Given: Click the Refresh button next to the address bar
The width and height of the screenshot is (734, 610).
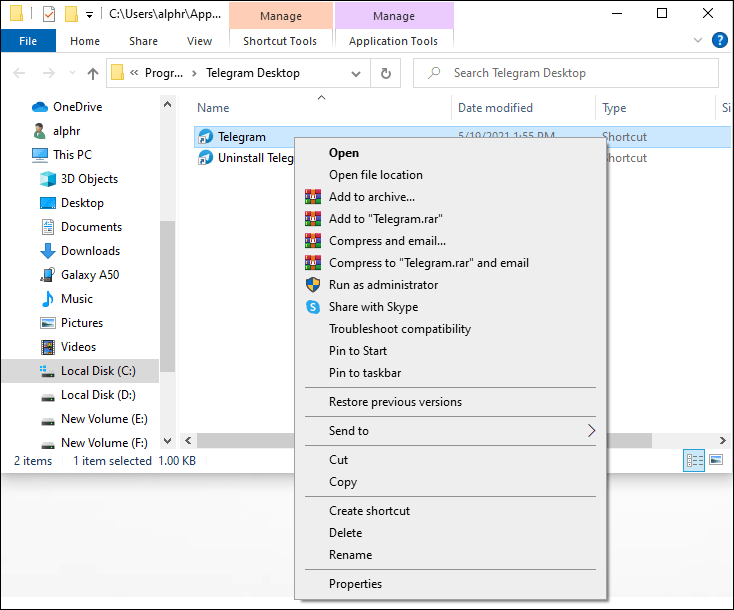Looking at the screenshot, I should tap(385, 73).
